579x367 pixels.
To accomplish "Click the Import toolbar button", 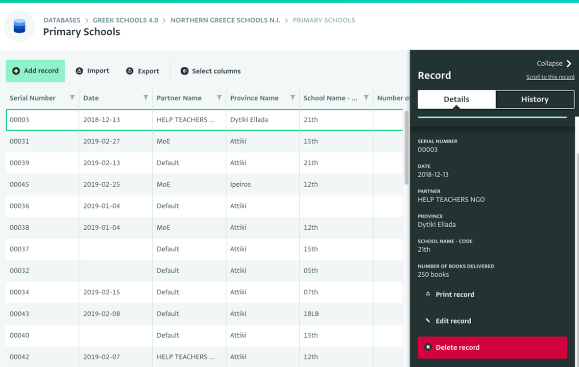I will (92, 71).
